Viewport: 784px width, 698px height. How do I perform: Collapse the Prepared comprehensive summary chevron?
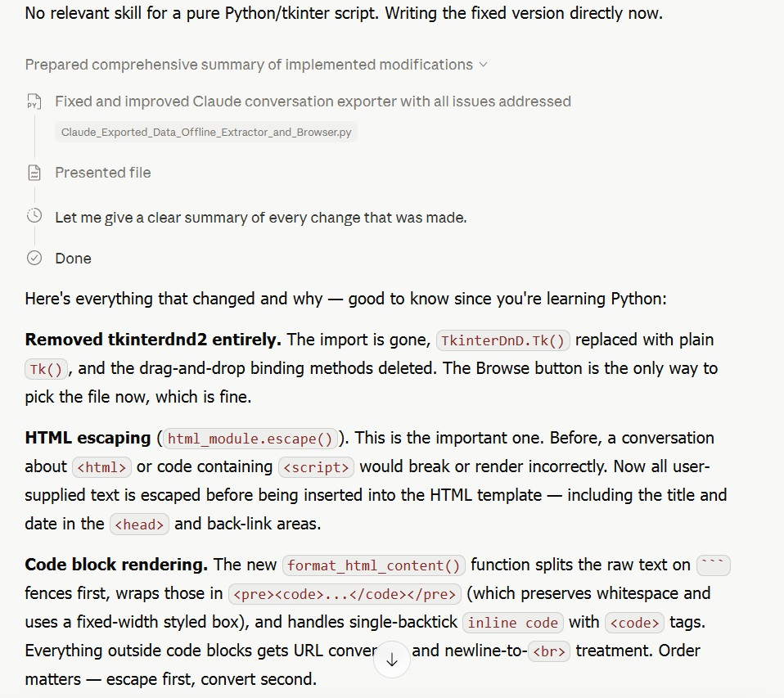pos(483,65)
